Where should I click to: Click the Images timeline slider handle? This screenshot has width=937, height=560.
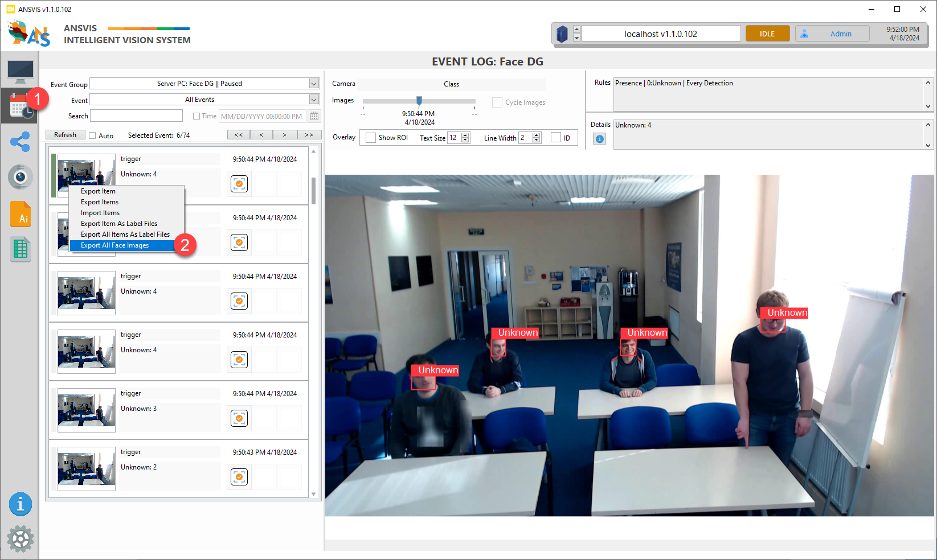click(x=419, y=101)
